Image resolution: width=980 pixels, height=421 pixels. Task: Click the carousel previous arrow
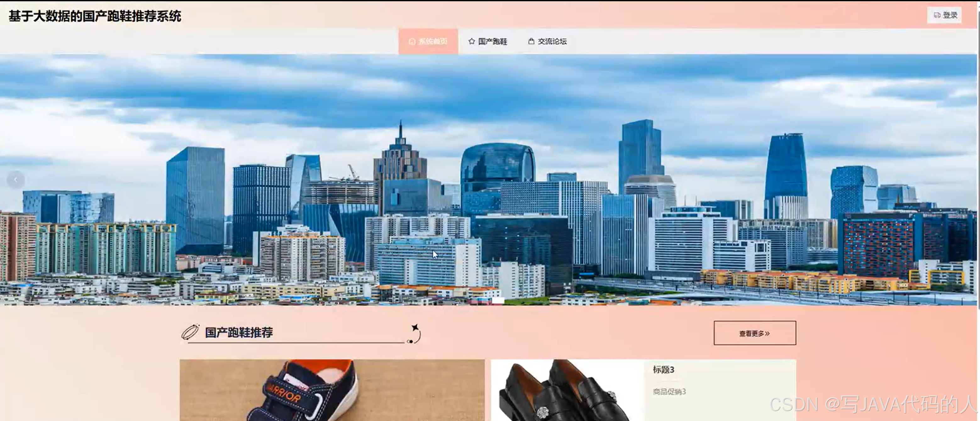(x=16, y=179)
